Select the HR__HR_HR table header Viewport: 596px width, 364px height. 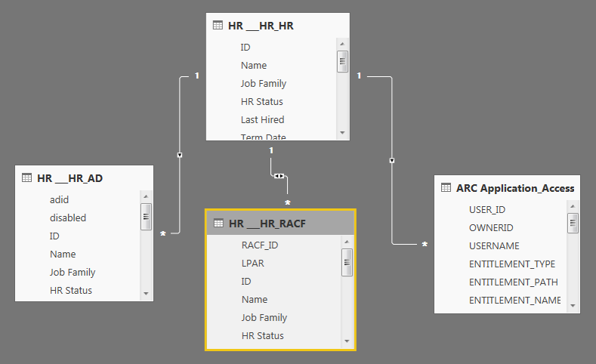[278, 26]
